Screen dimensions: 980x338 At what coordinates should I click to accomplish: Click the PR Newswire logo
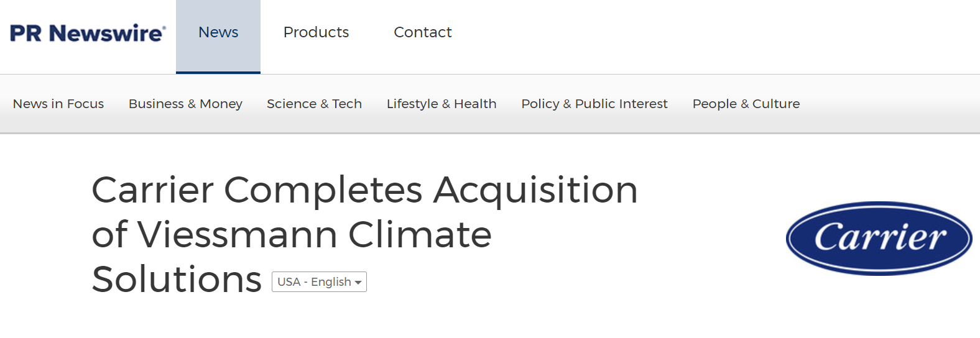tap(88, 32)
